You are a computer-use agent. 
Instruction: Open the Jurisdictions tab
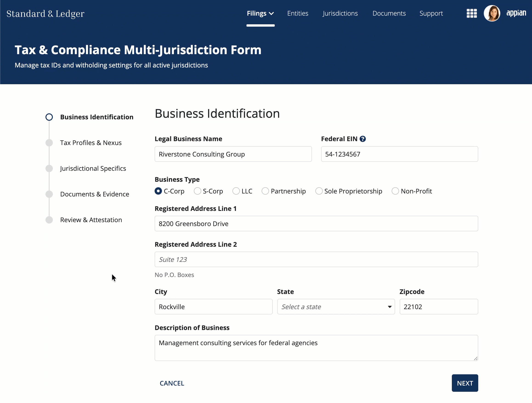click(340, 14)
